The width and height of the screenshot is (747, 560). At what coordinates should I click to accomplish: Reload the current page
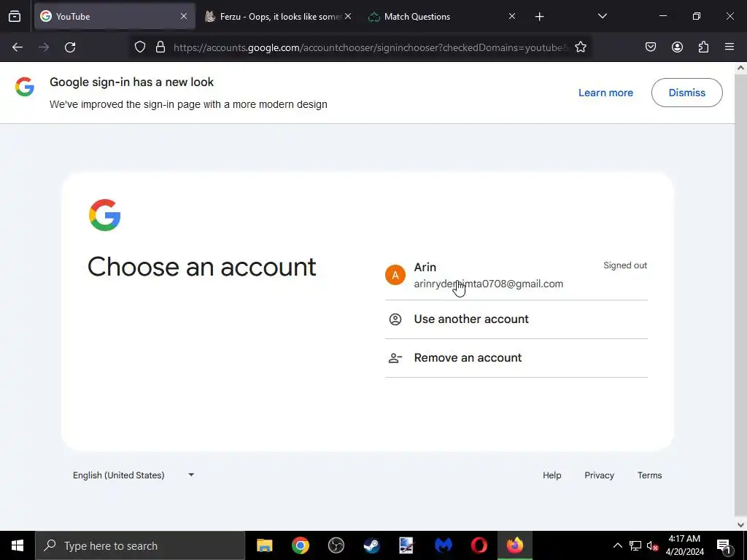(x=70, y=47)
